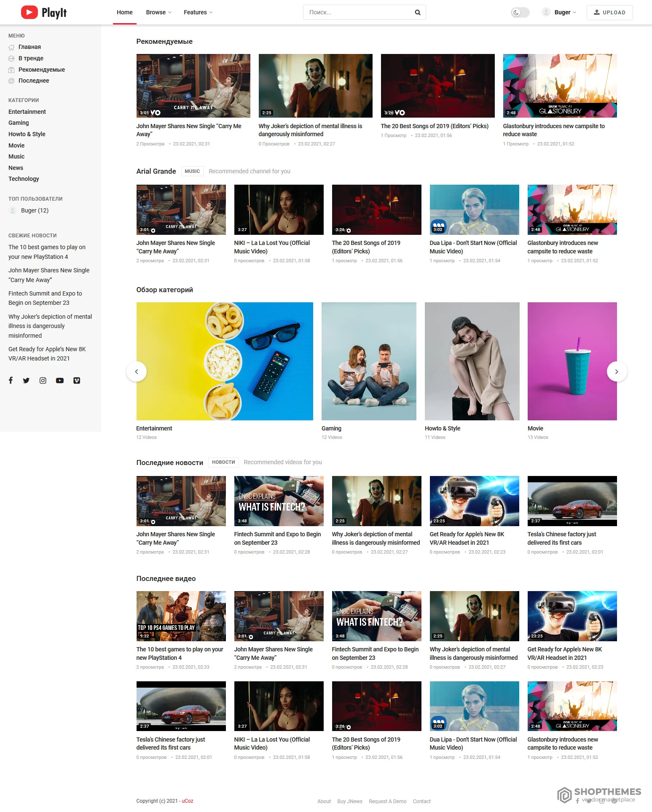Open Instagram social icon in sidebar

pos(43,380)
